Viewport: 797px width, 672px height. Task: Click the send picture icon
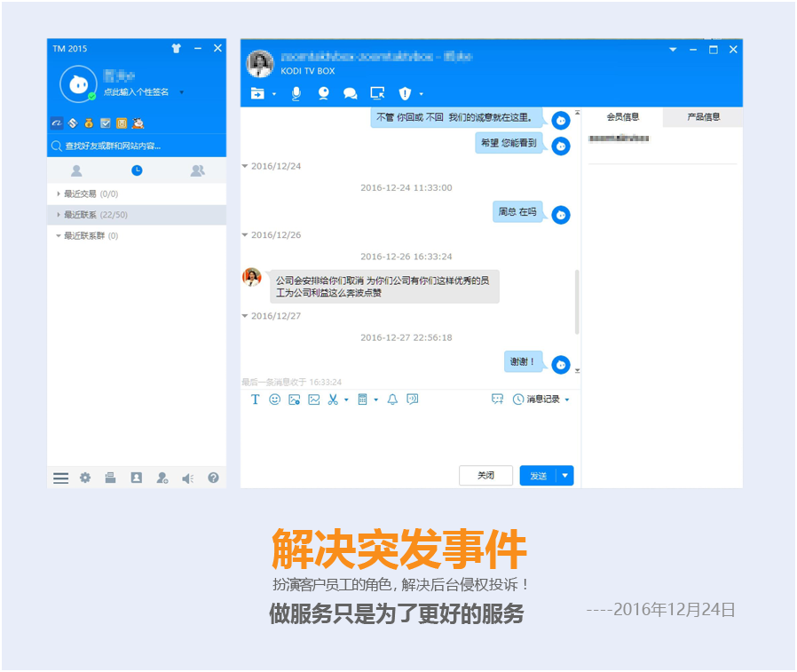coord(294,399)
